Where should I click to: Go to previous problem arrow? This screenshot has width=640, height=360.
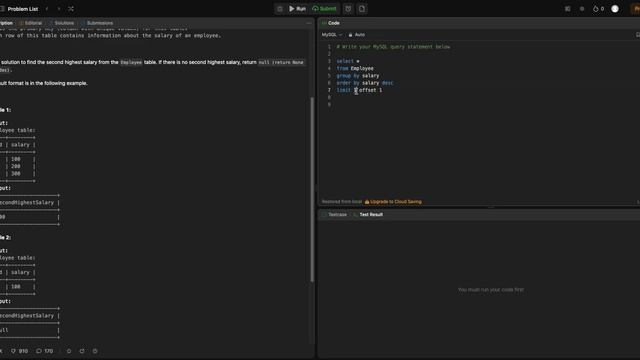[x=47, y=9]
